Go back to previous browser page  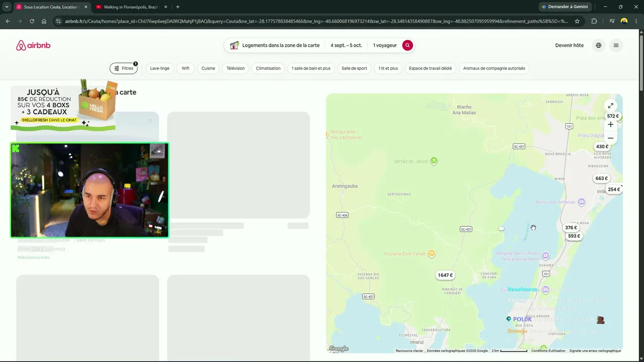8,21
